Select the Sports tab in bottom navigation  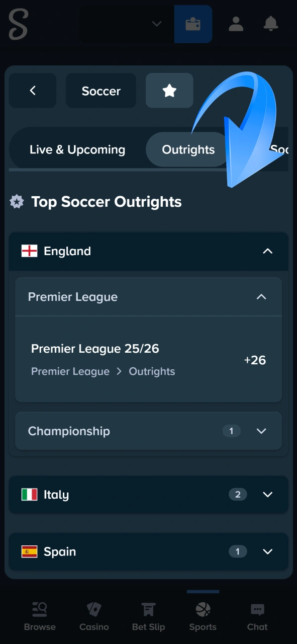tap(203, 614)
